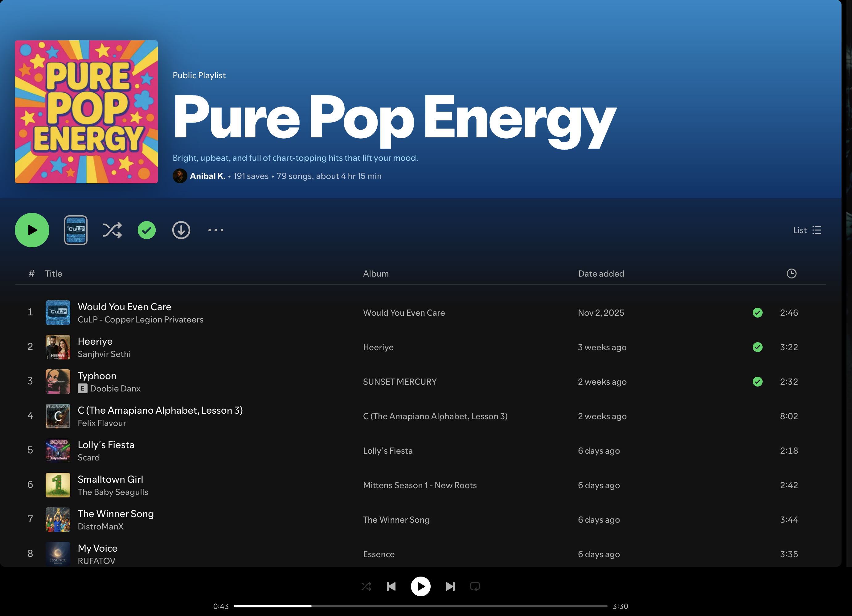Image resolution: width=852 pixels, height=616 pixels.
Task: Toggle saved-playlist green checkmark
Action: (x=146, y=230)
